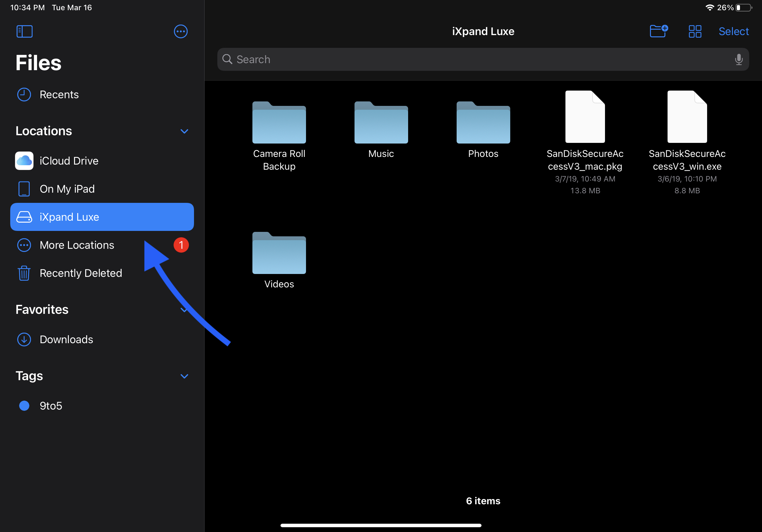Collapse the Tags section chevron
The width and height of the screenshot is (762, 532).
tap(184, 376)
